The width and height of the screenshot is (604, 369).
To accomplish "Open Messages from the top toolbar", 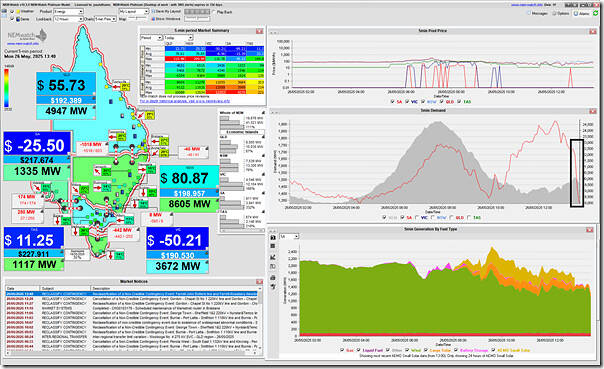I will (537, 13).
